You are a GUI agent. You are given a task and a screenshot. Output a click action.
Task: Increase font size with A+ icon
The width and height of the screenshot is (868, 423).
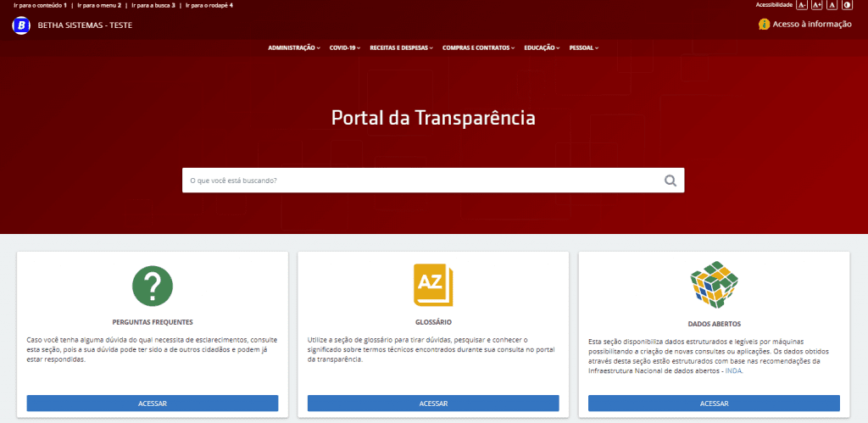click(817, 5)
